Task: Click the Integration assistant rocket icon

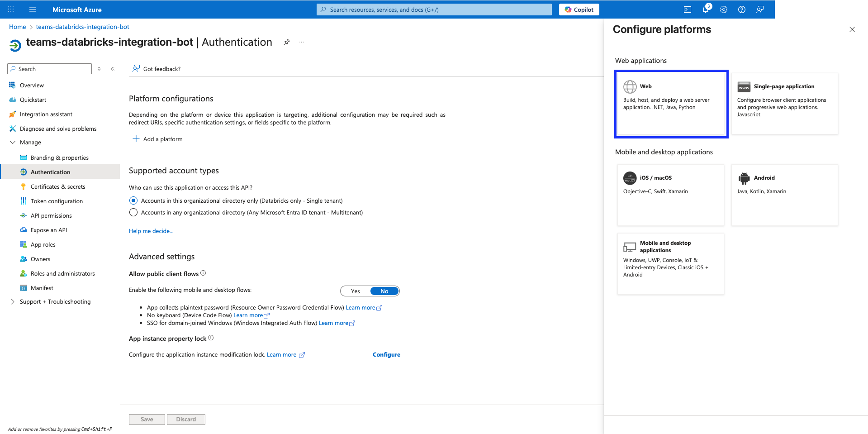Action: click(x=12, y=114)
